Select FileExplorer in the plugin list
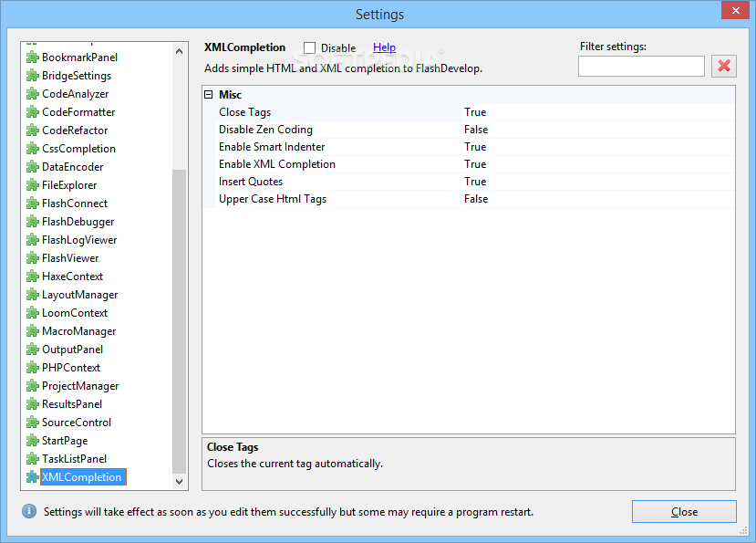 [x=69, y=185]
